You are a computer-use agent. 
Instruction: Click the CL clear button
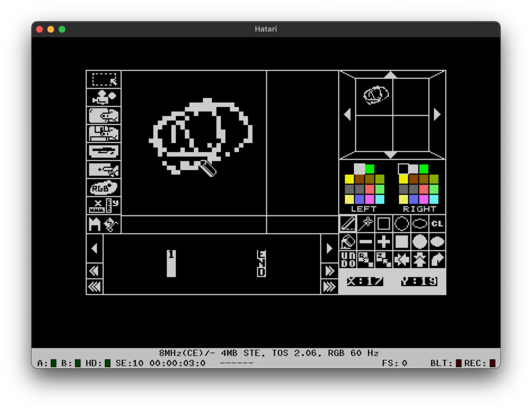pyautogui.click(x=437, y=224)
